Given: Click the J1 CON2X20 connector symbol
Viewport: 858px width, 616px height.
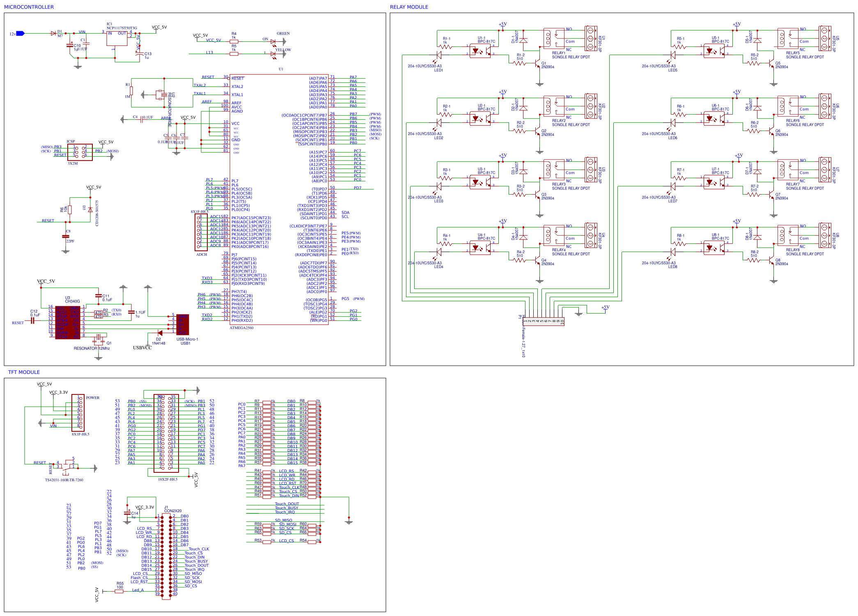Looking at the screenshot, I should click(x=166, y=556).
